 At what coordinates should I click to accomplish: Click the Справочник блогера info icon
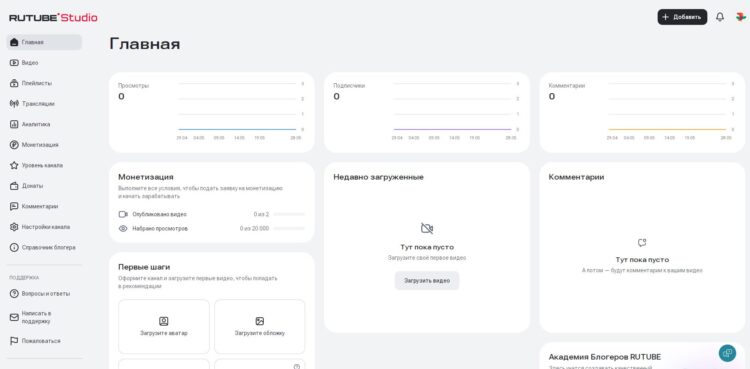pos(14,247)
